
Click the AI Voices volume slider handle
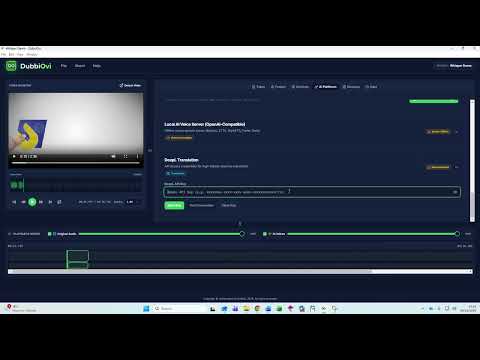(457, 234)
